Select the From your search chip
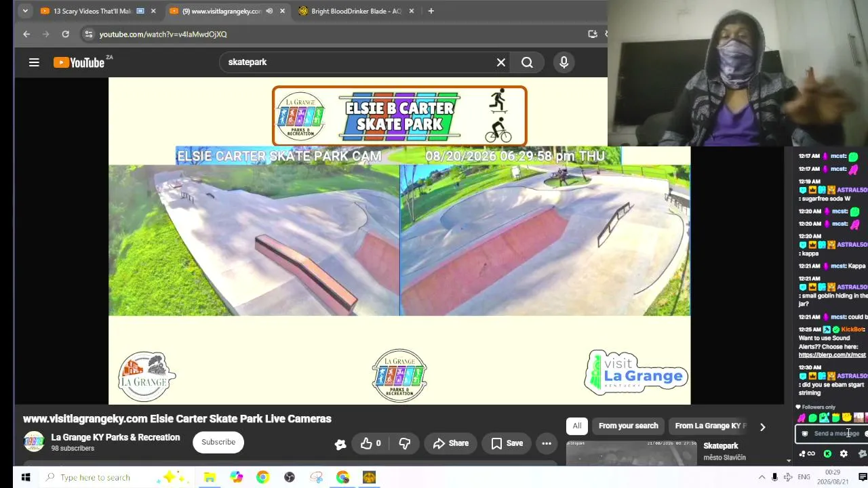 tap(628, 426)
